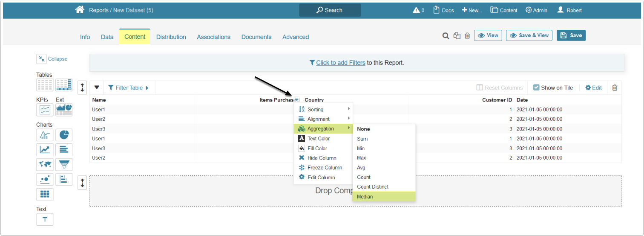644x236 pixels.
Task: Click the Reports breadcrumb link
Action: point(99,10)
